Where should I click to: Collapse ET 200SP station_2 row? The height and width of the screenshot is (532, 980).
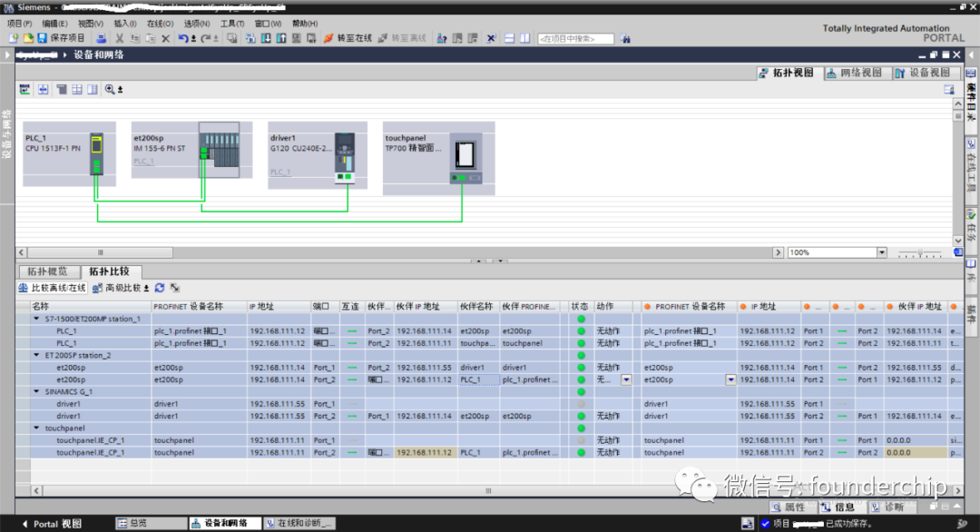click(x=36, y=355)
